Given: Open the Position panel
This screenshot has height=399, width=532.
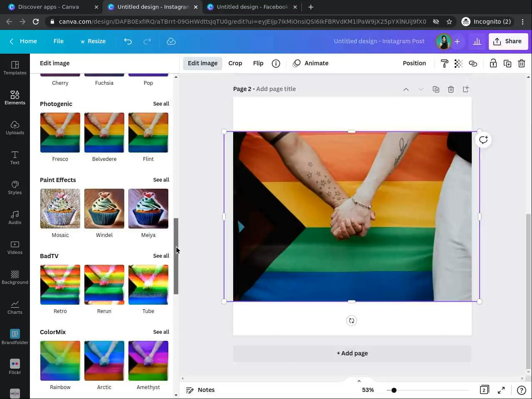Looking at the screenshot, I should pos(414,63).
